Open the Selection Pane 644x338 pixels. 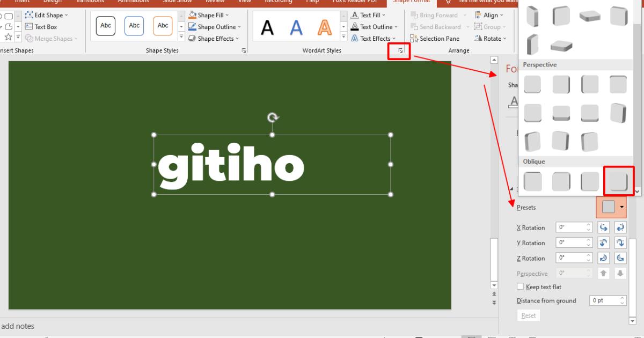click(435, 39)
